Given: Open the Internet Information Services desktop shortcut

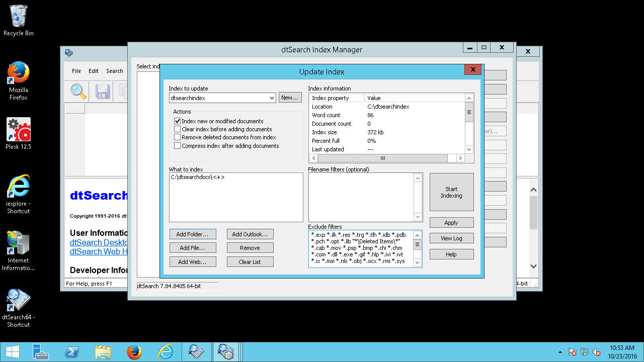Looking at the screenshot, I should coord(19,251).
